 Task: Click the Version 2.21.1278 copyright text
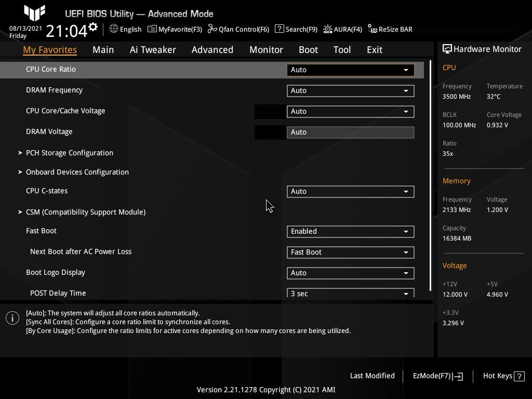pos(266,390)
